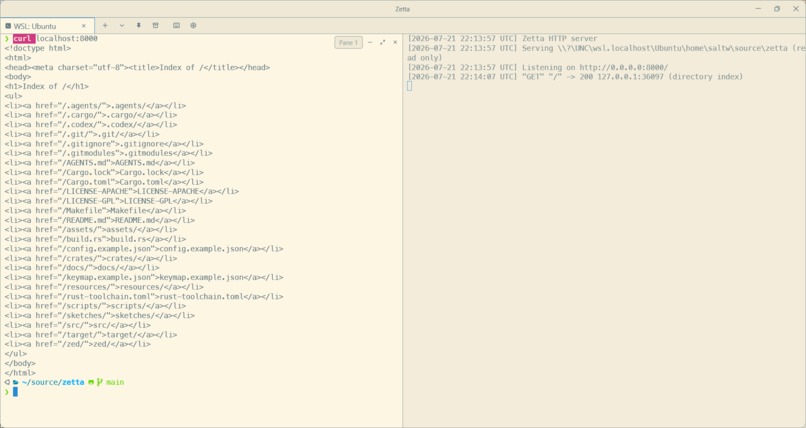Screen dimensions: 806x428
Task: Expand Pane 1 with zoom arrows icon
Action: pos(382,42)
